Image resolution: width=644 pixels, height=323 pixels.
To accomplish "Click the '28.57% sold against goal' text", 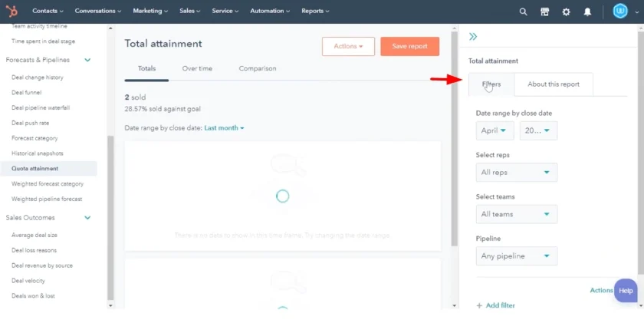I will point(163,109).
